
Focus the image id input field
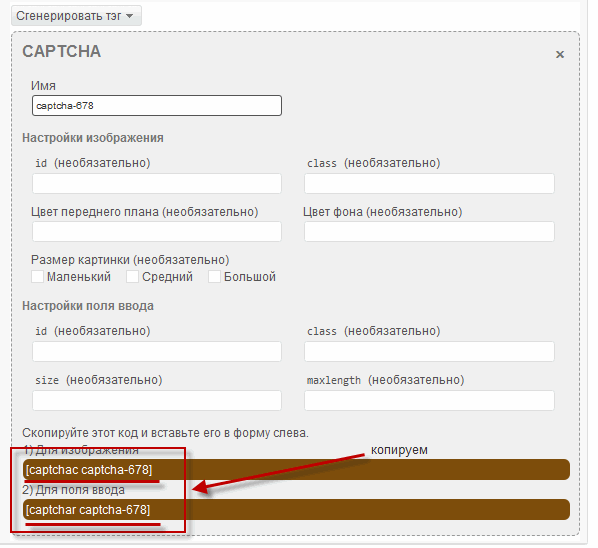point(157,183)
